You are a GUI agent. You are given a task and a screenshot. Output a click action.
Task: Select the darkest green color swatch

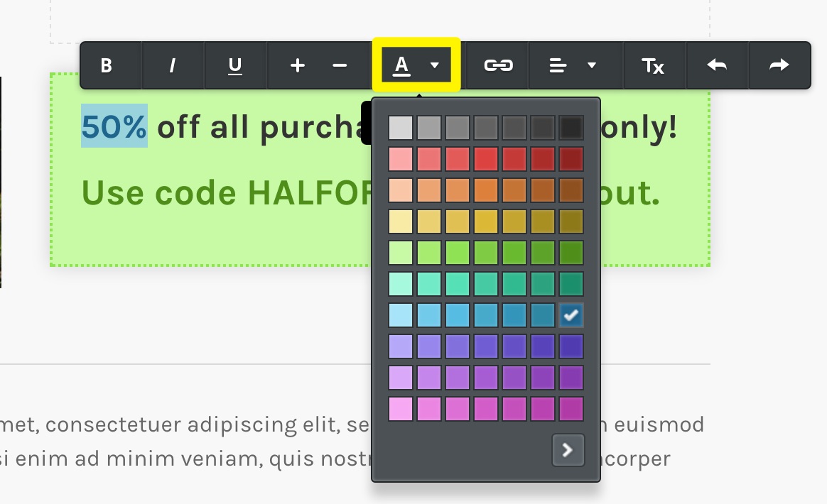click(x=571, y=253)
